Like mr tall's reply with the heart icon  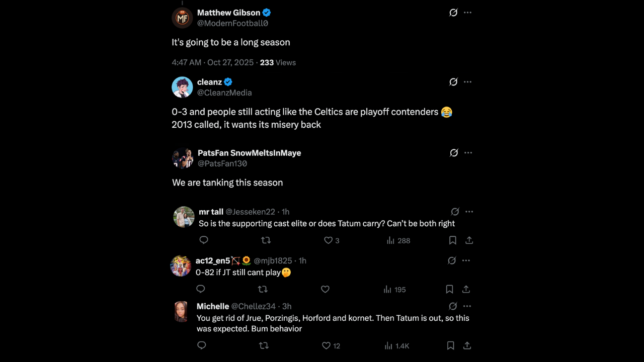[328, 240]
